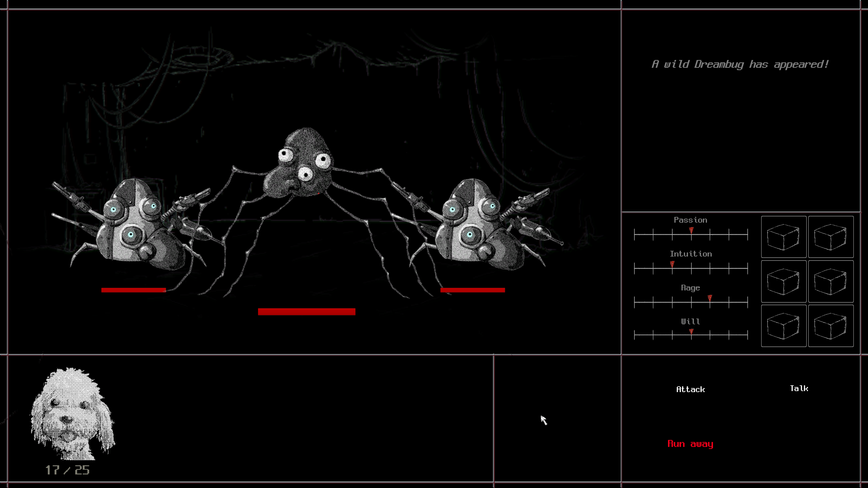The width and height of the screenshot is (868, 488).
Task: Select the red Run away option
Action: pyautogui.click(x=690, y=444)
